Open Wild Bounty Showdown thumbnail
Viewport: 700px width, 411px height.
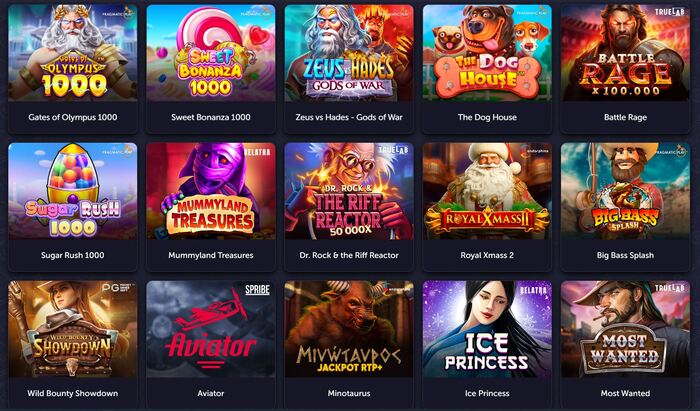point(73,329)
